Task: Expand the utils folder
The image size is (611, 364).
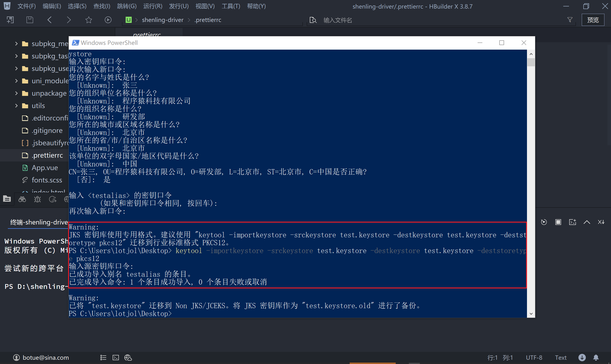Action: click(16, 106)
